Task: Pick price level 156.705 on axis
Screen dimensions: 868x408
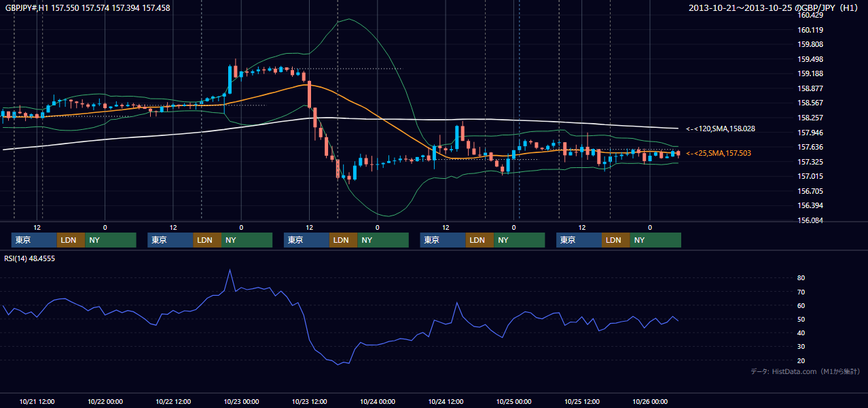Action: click(x=811, y=191)
